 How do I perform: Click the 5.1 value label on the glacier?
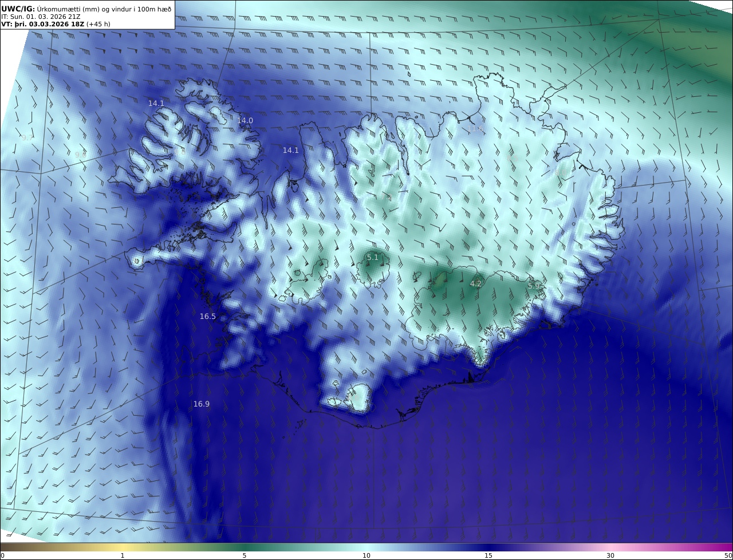373,258
